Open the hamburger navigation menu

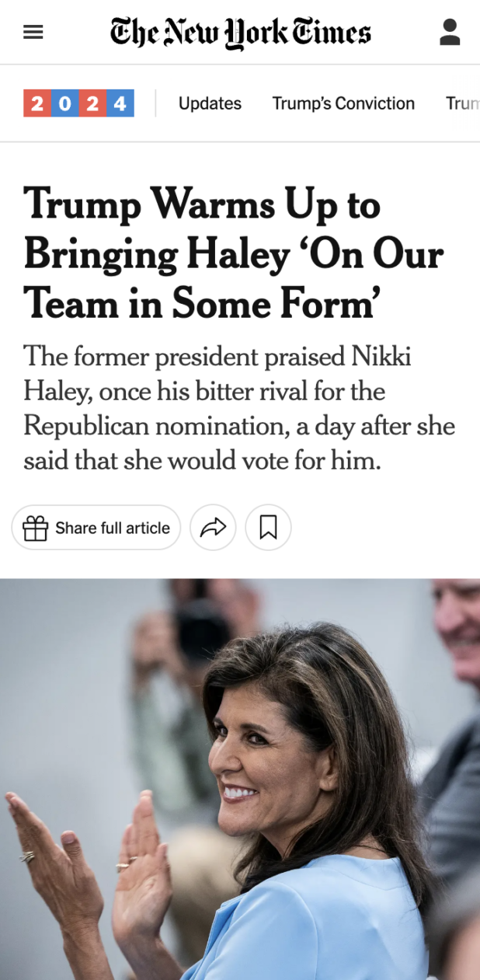[x=33, y=33]
